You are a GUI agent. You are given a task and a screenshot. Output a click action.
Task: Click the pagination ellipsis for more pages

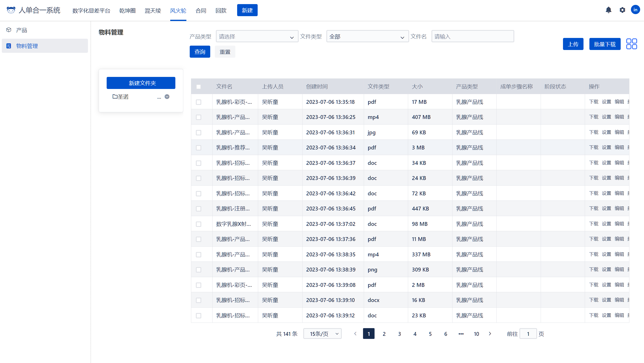coord(461,334)
